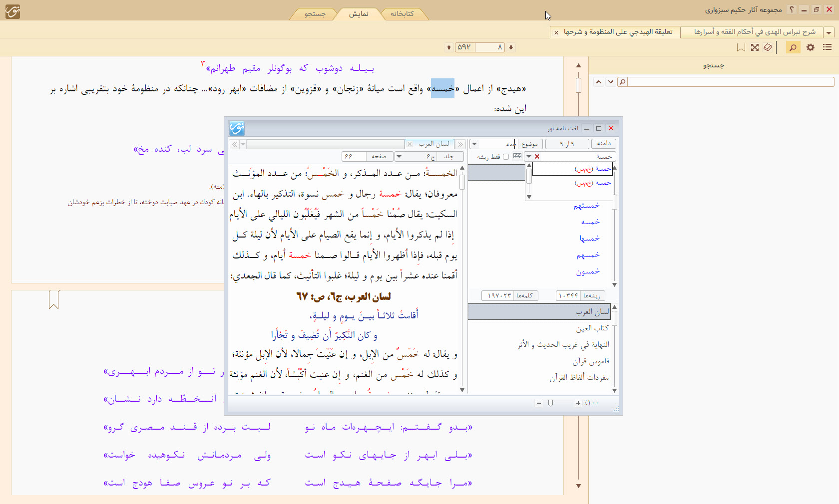Open the document tabs list dropdown
Screen dimensions: 839x504
[x=829, y=32]
